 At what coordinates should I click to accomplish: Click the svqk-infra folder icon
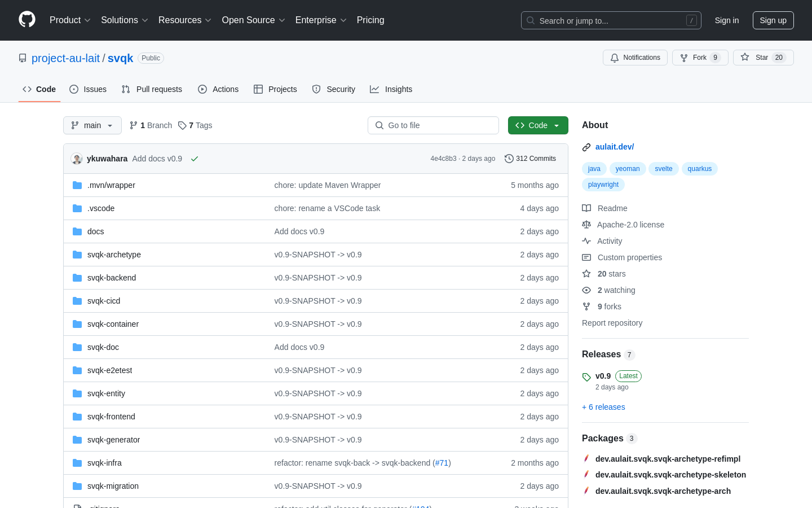click(x=77, y=463)
